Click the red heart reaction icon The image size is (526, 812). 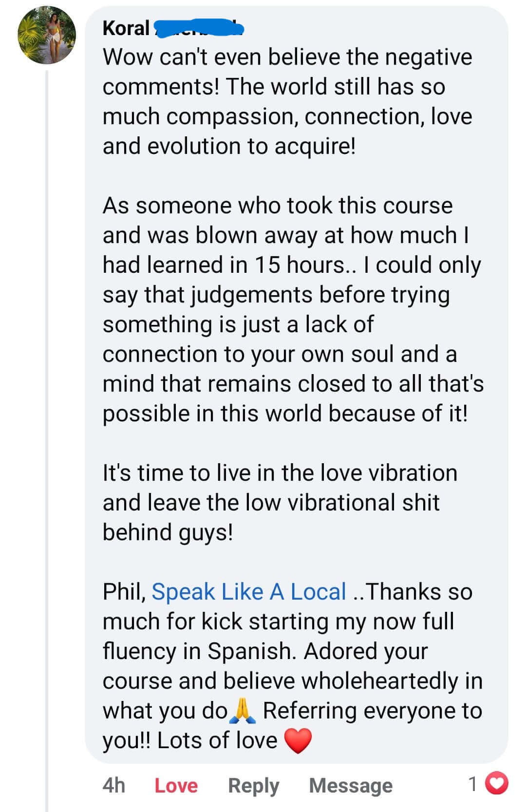point(498,784)
